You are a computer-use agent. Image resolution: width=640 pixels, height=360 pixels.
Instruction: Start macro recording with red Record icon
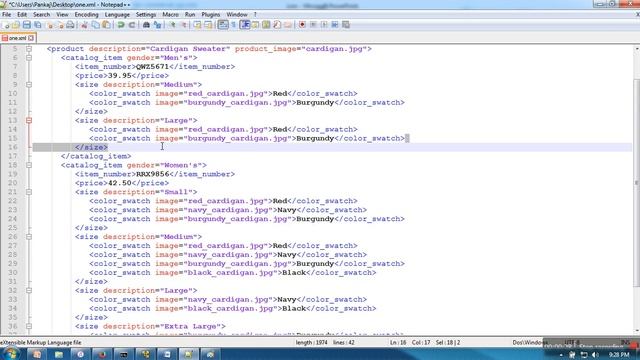302,25
